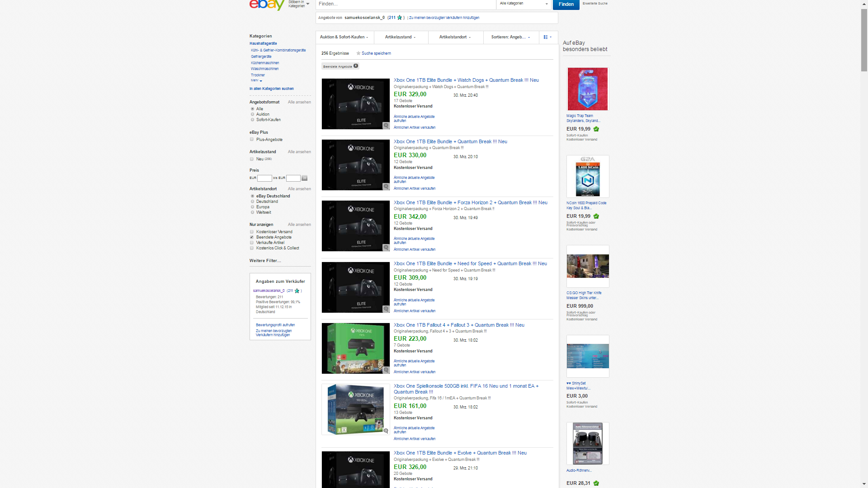The image size is (868, 488).
Task: Open Erweiterte Suche link
Action: pos(595,4)
